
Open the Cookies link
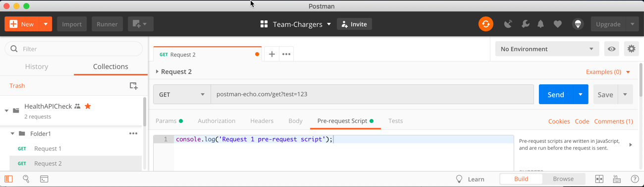pyautogui.click(x=559, y=121)
